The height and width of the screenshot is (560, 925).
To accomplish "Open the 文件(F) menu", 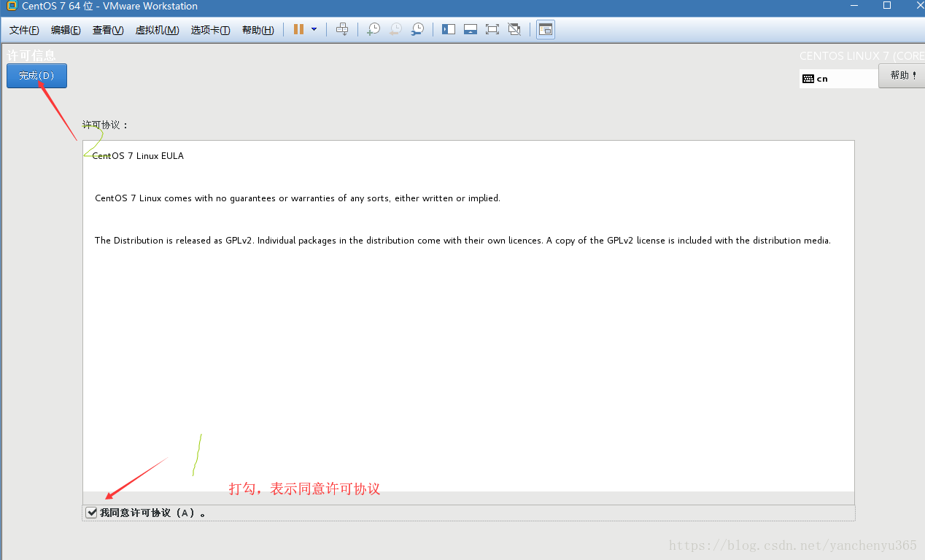I will coord(24,30).
